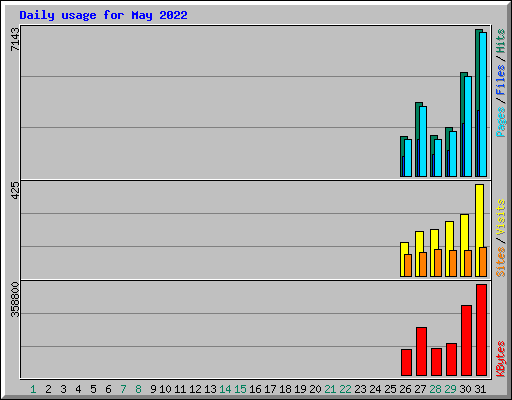Click the 358800 KBytes axis value
Image resolution: width=512 pixels, height=400 pixels.
(x=15, y=299)
